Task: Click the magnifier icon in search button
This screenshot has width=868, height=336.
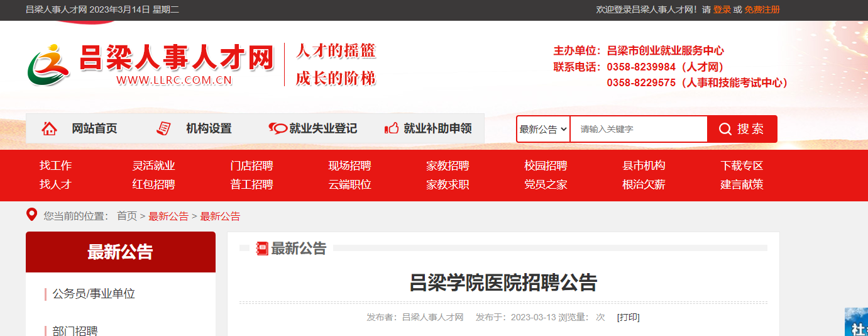Action: (725, 129)
